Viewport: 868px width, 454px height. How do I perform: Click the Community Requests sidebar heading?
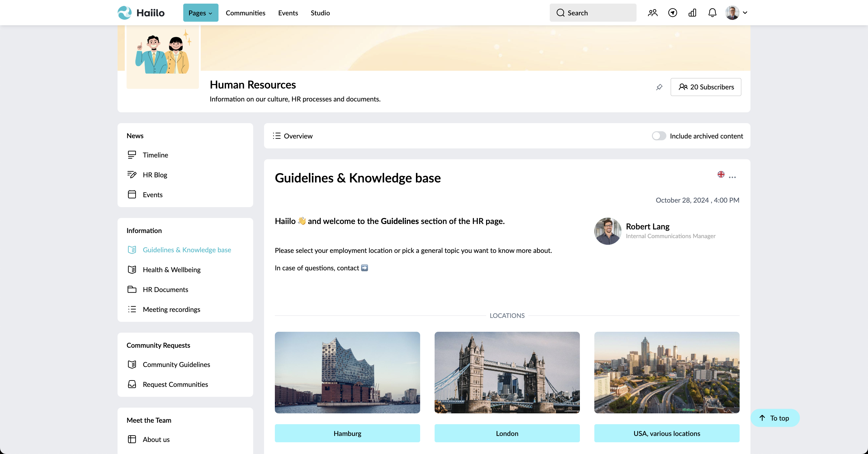[x=158, y=345]
